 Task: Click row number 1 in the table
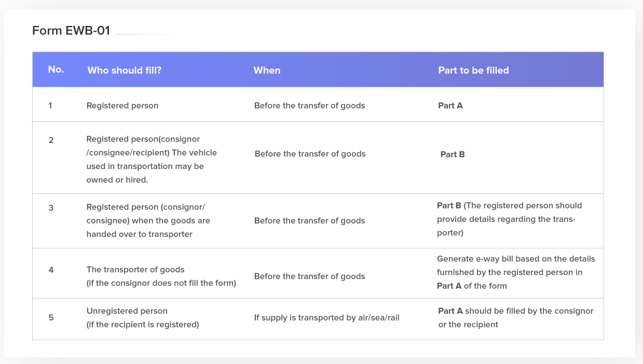click(50, 105)
